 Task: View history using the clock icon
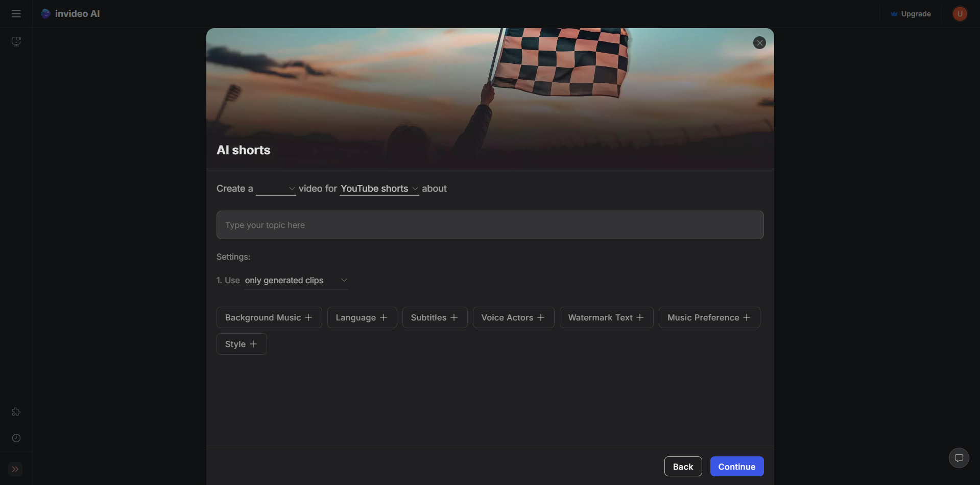(x=16, y=438)
